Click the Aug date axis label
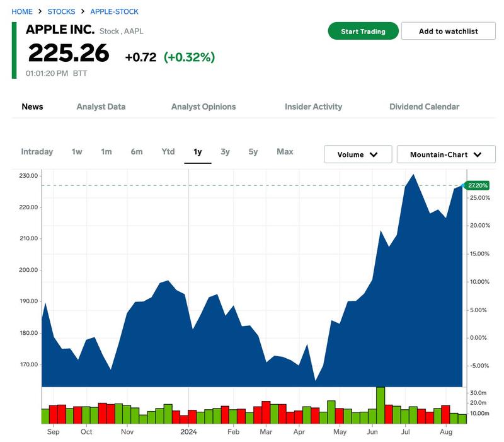The height and width of the screenshot is (442, 504). [x=446, y=432]
